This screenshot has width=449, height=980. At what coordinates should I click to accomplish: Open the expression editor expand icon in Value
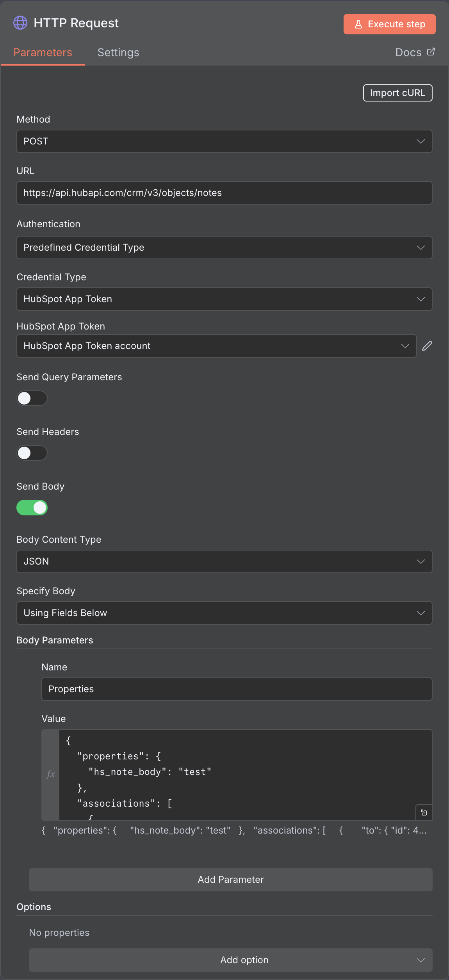(x=424, y=813)
